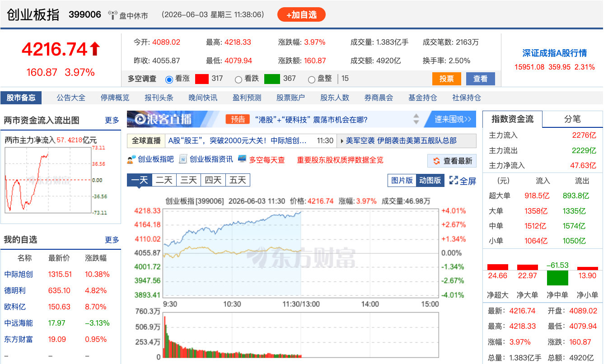Click the 股市备忘 tab
The height and width of the screenshot is (364, 608).
tap(21, 98)
